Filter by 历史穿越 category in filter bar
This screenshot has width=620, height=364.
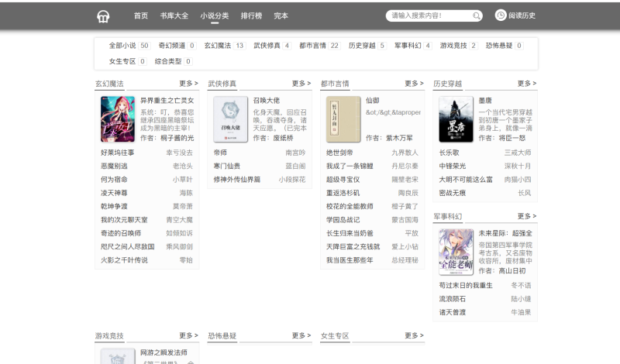(362, 46)
